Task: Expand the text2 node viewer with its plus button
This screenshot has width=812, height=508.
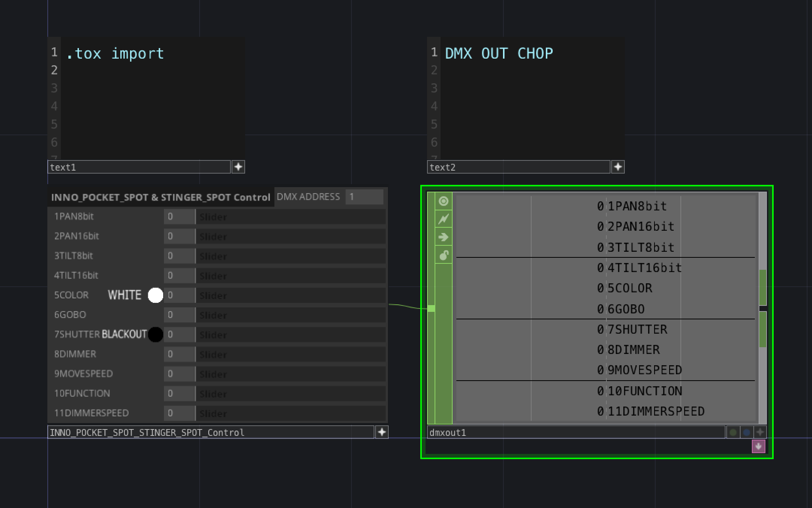Action: 618,166
